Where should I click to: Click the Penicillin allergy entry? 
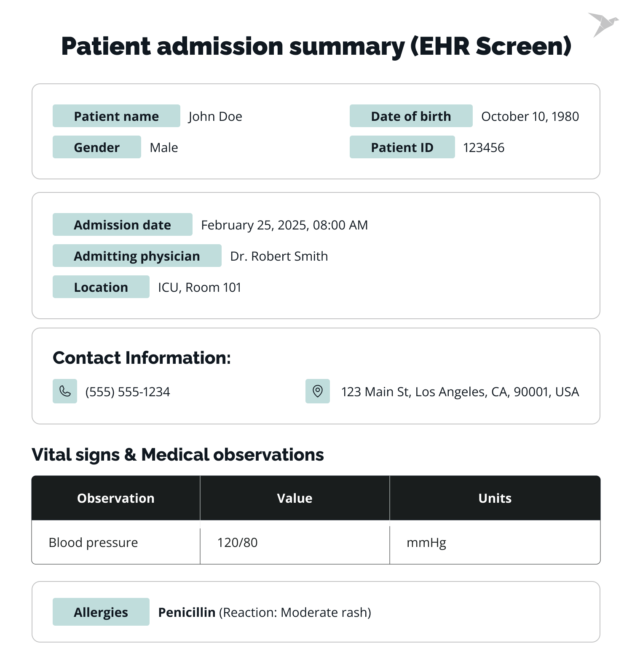[x=187, y=612]
